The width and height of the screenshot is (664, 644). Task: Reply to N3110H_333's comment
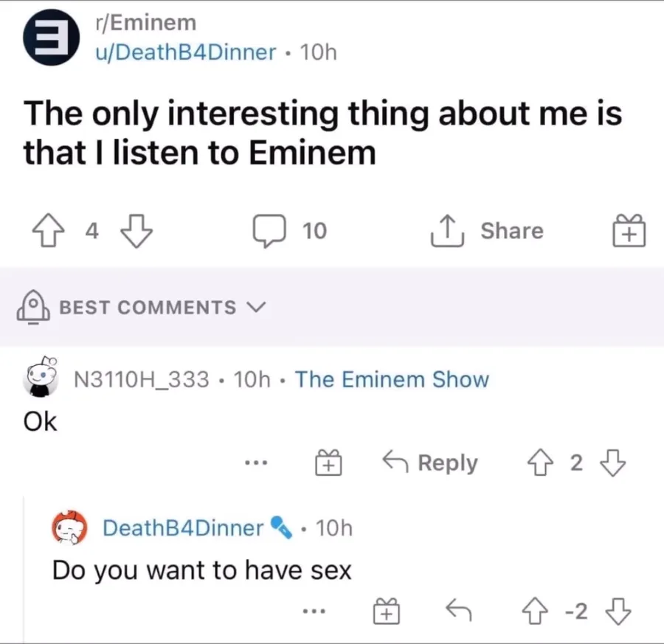click(430, 463)
